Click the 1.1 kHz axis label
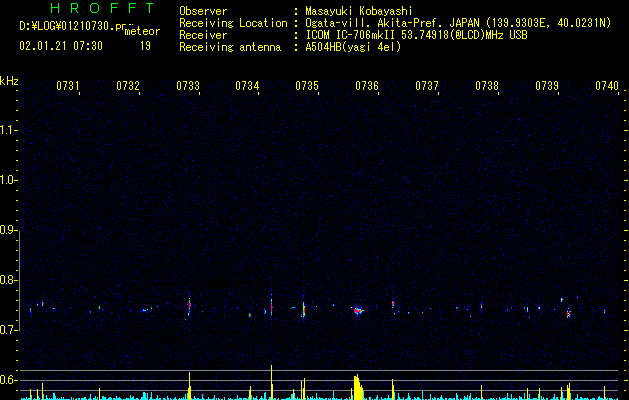 pyautogui.click(x=8, y=130)
